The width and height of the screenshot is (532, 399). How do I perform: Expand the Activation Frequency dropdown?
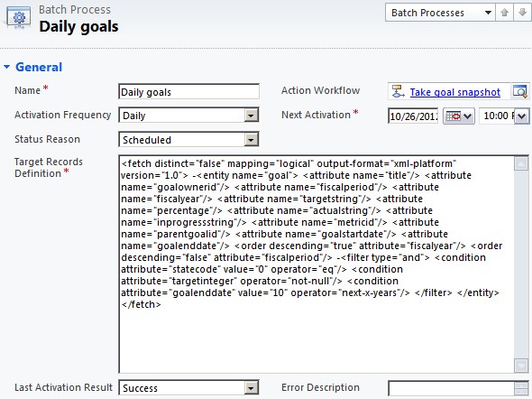(251, 116)
